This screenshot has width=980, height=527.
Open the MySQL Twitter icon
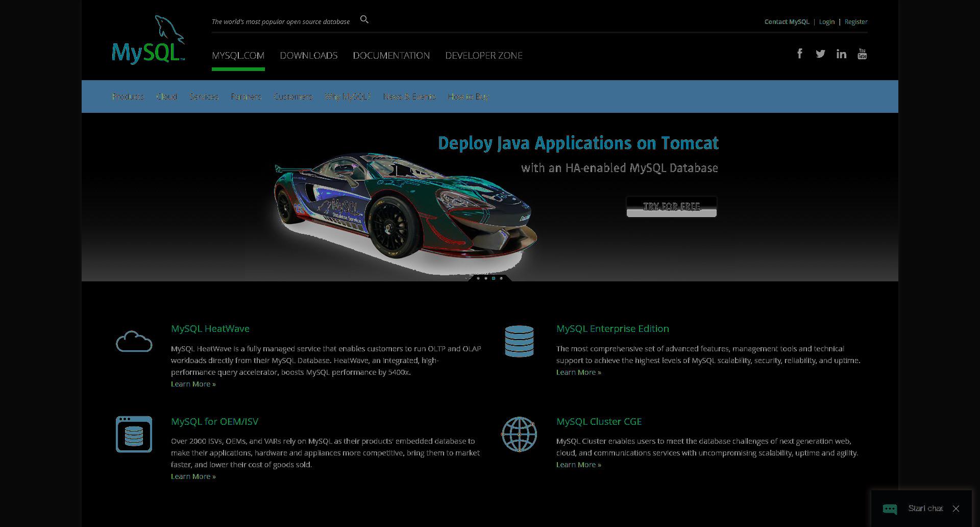pyautogui.click(x=820, y=54)
